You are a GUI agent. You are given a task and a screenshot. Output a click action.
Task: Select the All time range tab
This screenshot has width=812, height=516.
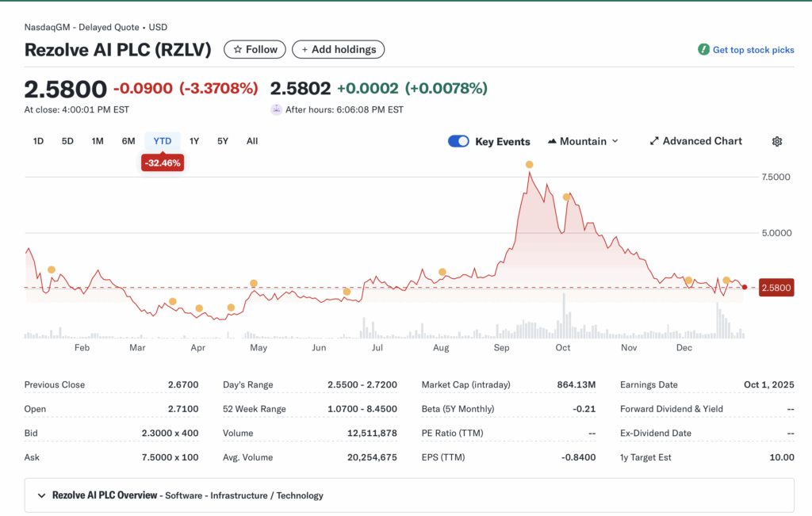coord(251,141)
